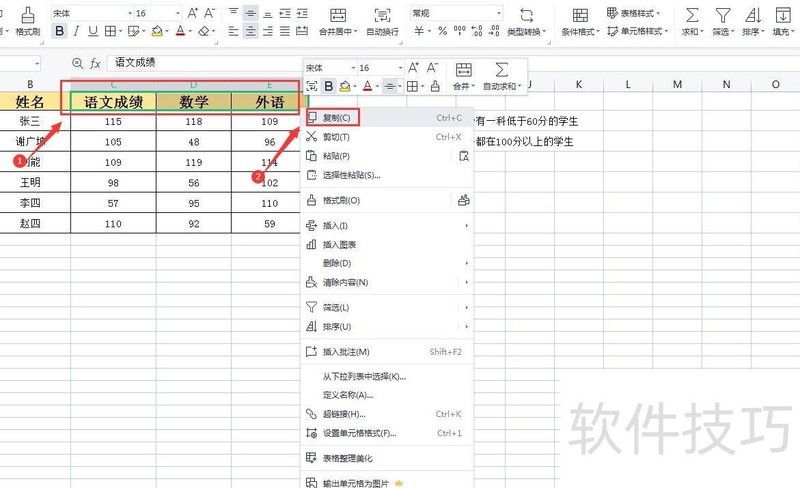Image resolution: width=800 pixels, height=488 pixels.
Task: Choose 插入批注(M) in the context menu
Action: [x=387, y=352]
